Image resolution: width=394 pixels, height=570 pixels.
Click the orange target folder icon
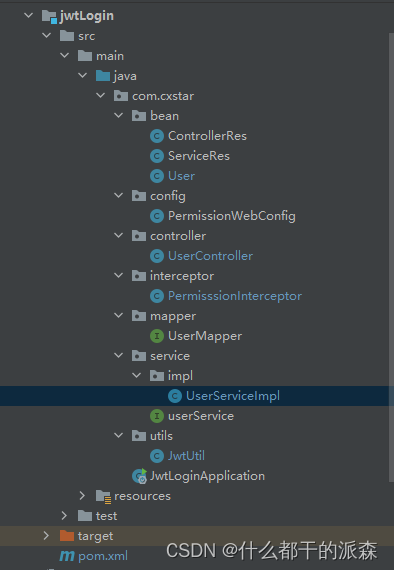point(67,536)
